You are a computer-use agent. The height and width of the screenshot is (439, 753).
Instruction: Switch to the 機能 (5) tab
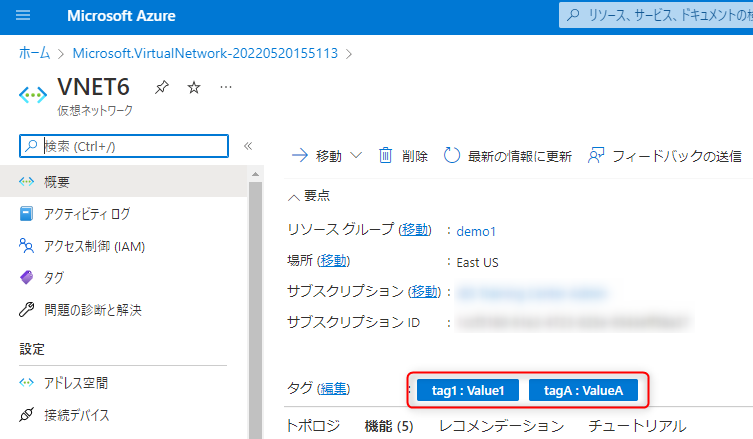389,426
